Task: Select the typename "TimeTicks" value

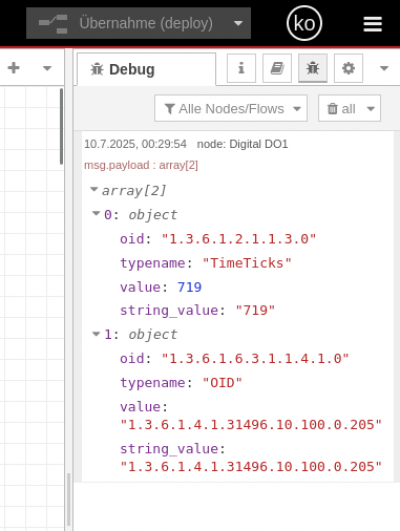Action: (x=247, y=263)
